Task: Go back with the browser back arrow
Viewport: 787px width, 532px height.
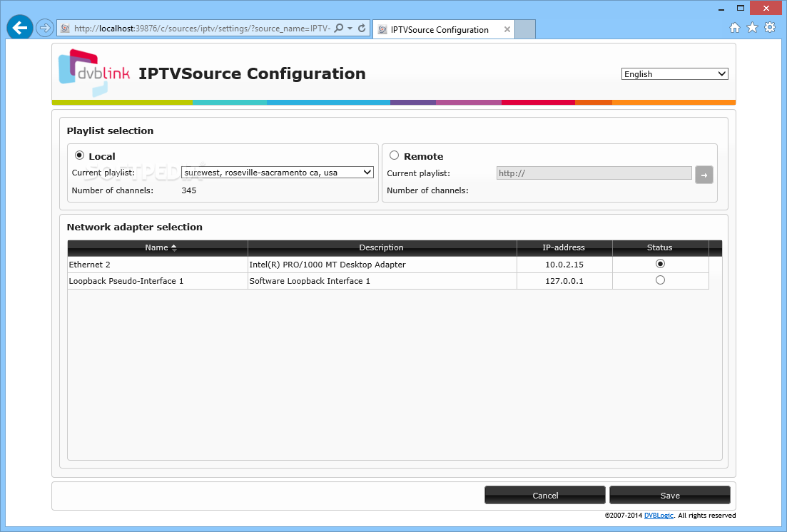Action: click(x=20, y=28)
